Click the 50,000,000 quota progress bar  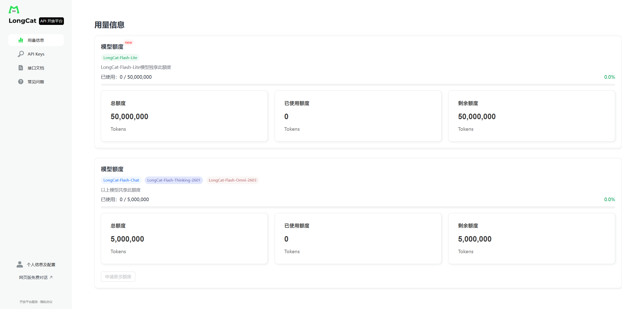click(x=358, y=85)
